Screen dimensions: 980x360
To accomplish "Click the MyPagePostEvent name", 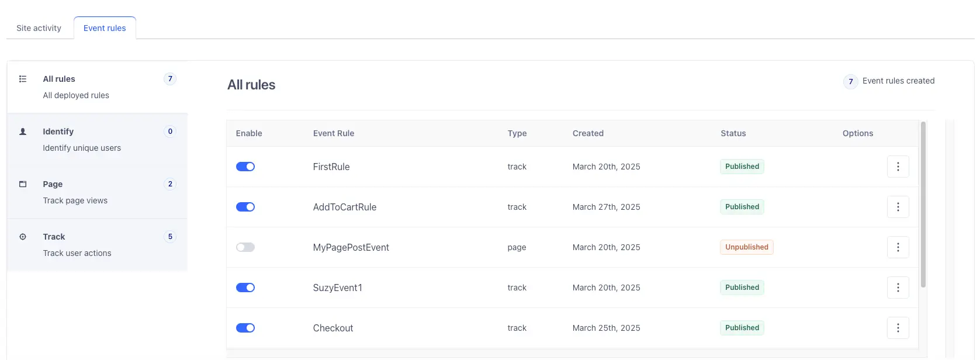I will pos(351,247).
